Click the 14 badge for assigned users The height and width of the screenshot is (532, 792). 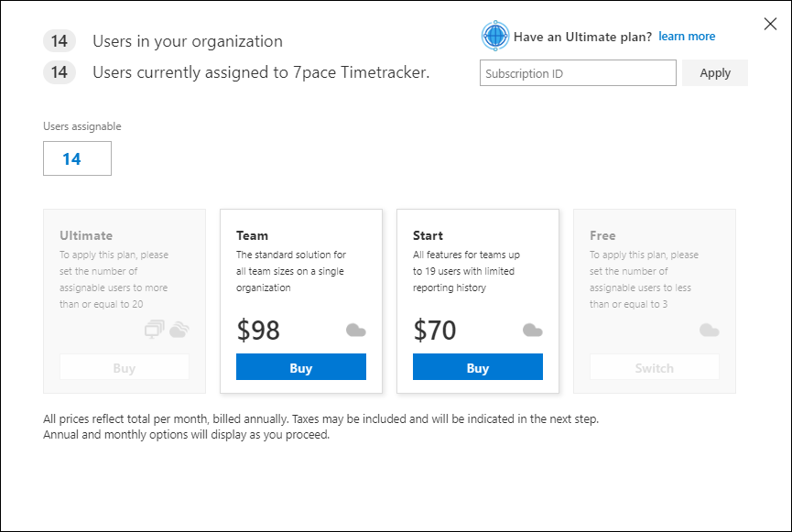tap(60, 72)
